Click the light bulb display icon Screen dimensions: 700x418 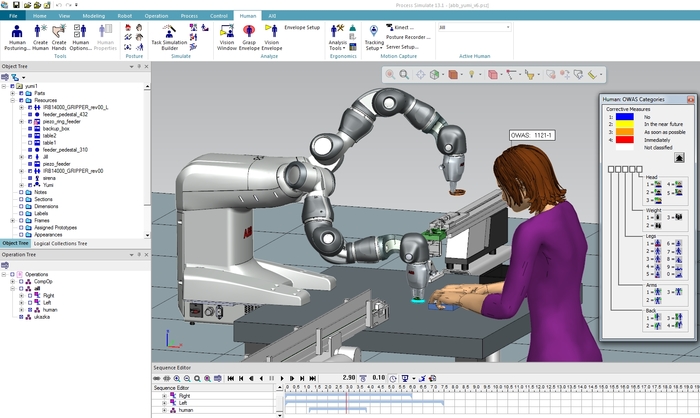point(471,75)
